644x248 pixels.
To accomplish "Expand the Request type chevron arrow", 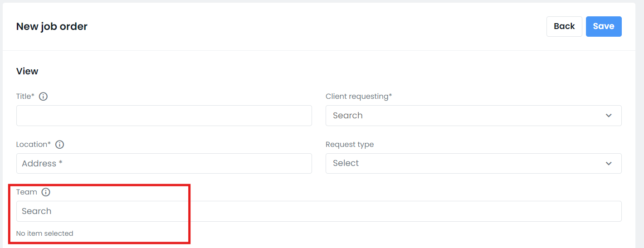I will click(609, 163).
